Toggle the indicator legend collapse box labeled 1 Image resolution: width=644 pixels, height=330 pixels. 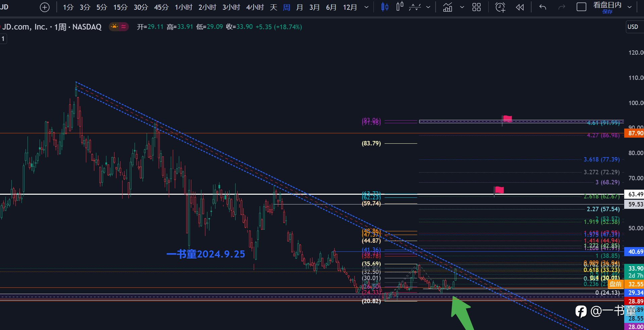pos(3,39)
